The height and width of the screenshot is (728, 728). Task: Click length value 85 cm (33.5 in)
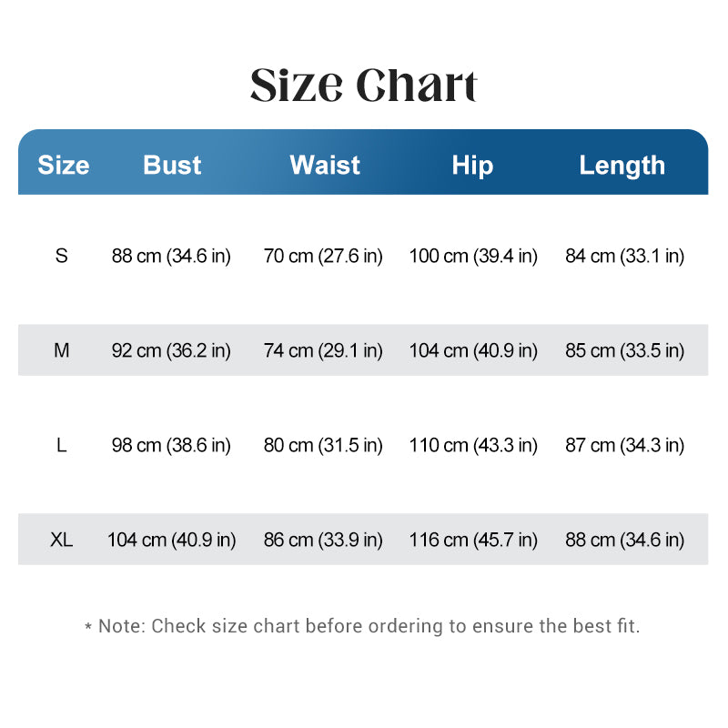pyautogui.click(x=625, y=351)
